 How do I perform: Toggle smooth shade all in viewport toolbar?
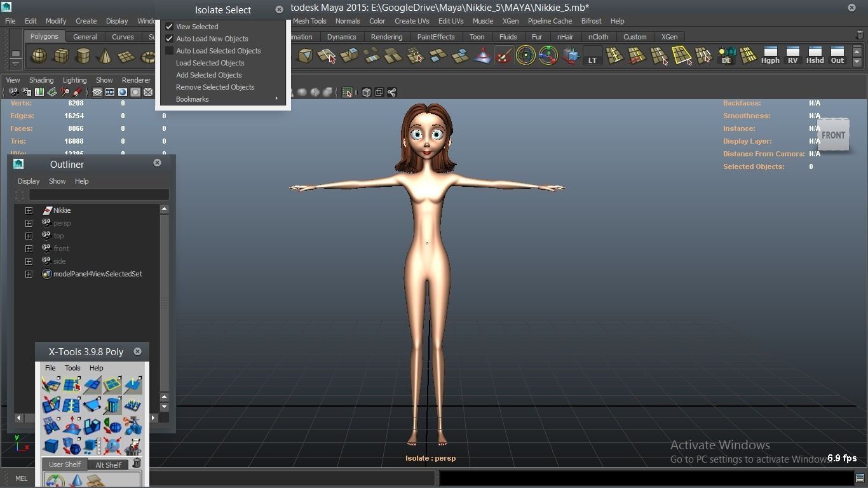pos(123,93)
